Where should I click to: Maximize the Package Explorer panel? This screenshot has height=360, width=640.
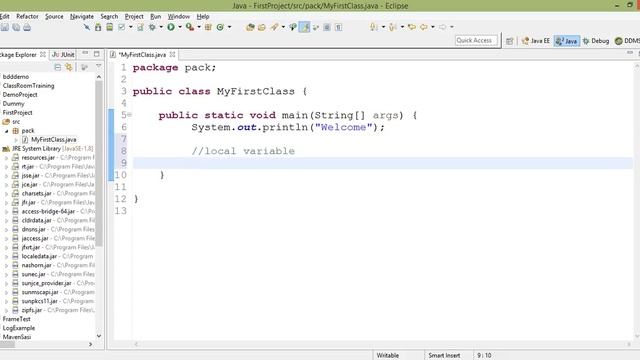coord(97,54)
